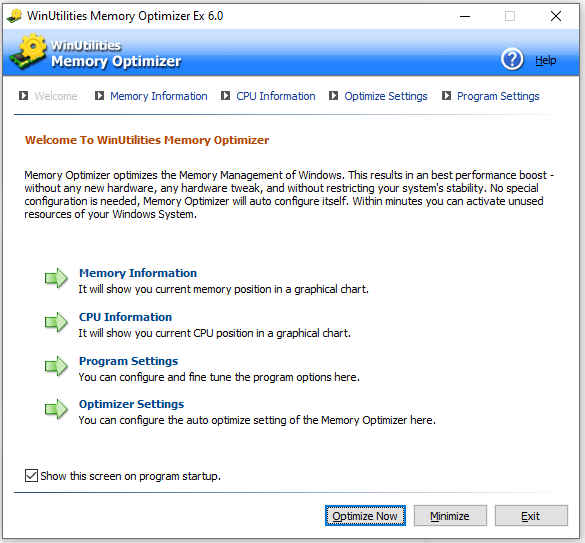The width and height of the screenshot is (585, 543).
Task: Click the Welcome To WinUtilities Memory Optimizer heading
Action: coord(147,140)
